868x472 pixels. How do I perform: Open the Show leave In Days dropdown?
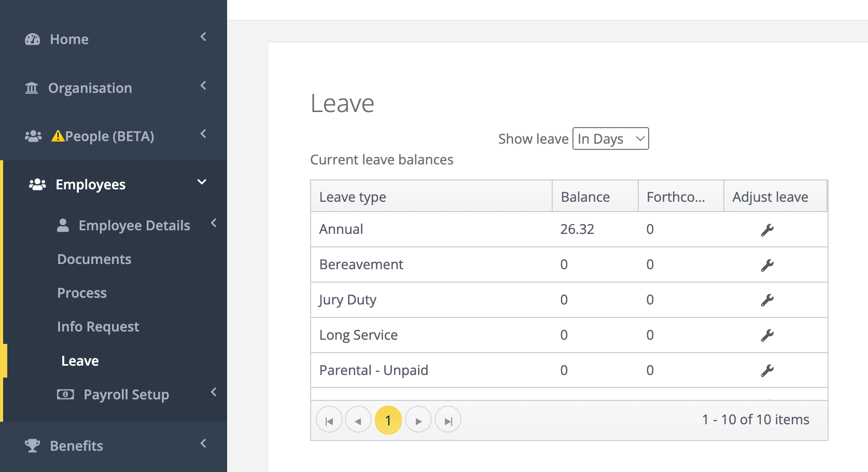tap(610, 138)
